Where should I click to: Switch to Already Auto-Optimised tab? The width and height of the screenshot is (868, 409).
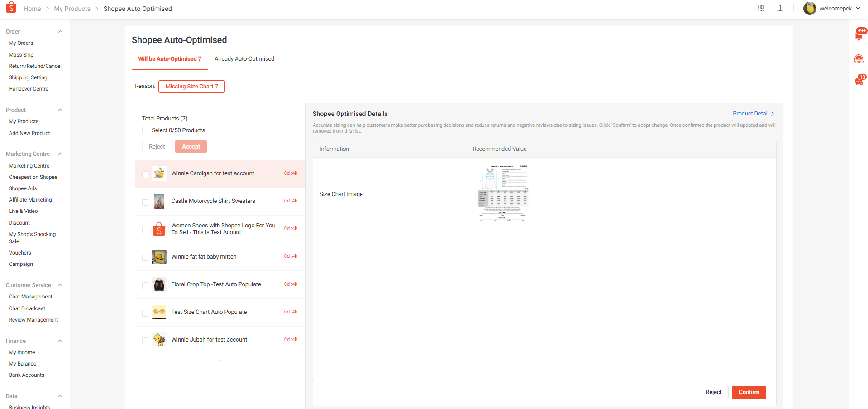point(244,59)
